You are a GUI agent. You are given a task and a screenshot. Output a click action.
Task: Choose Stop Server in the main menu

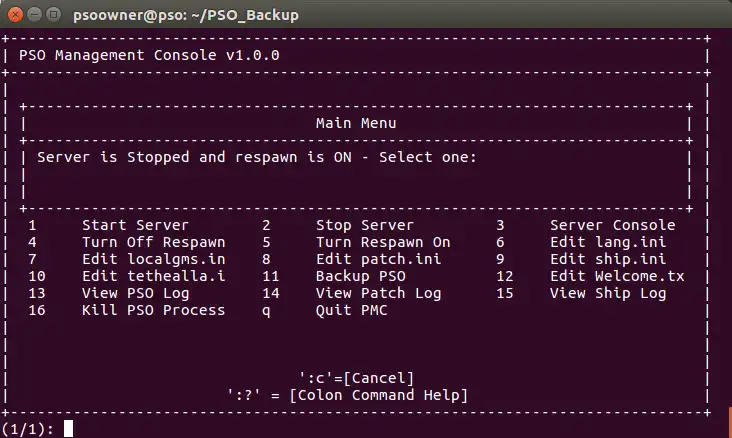click(x=364, y=225)
